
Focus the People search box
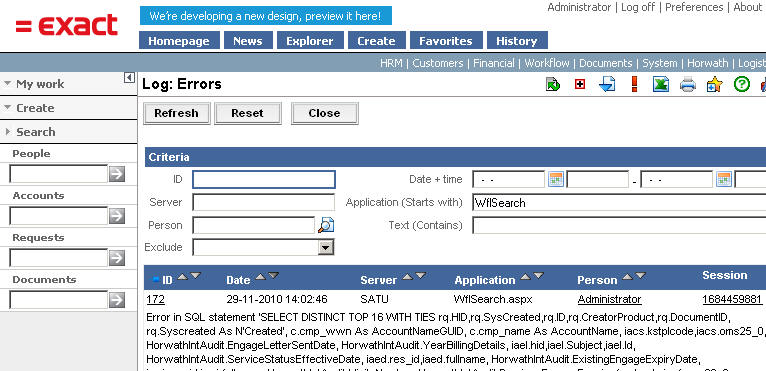pos(59,174)
